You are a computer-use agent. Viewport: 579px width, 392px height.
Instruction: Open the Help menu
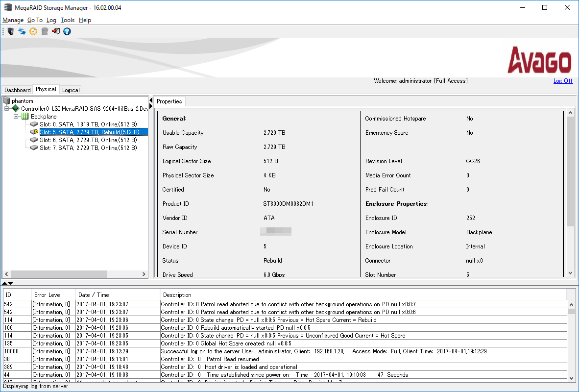point(85,20)
